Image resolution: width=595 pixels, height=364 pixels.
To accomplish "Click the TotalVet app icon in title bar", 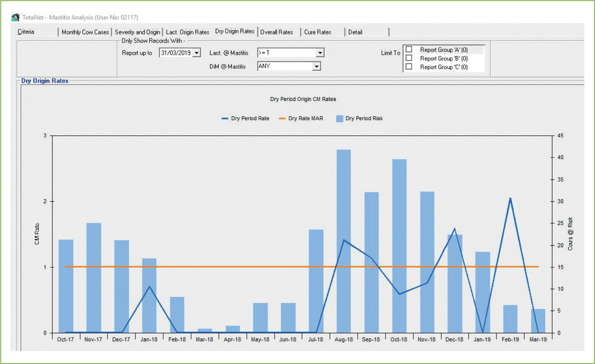I will coord(16,17).
